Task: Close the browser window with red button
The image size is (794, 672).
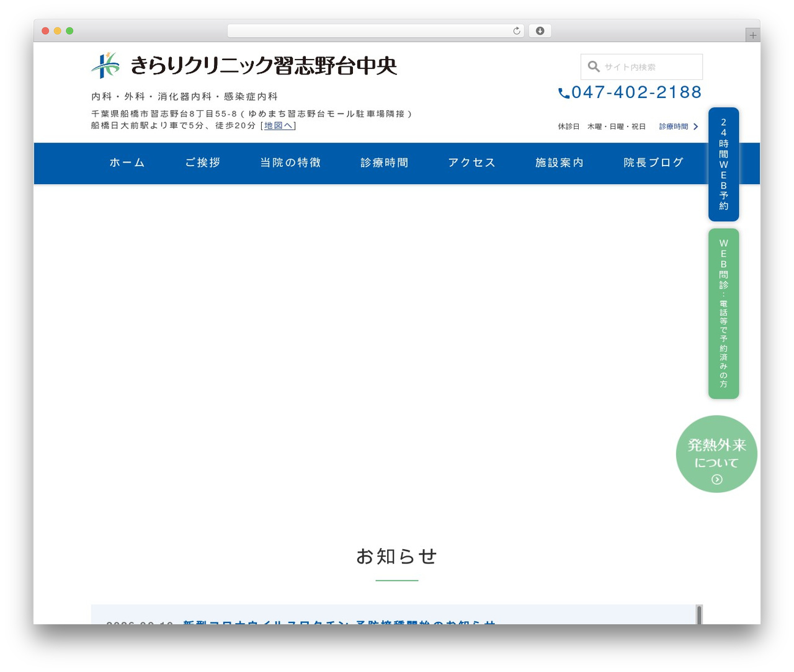Action: (45, 31)
